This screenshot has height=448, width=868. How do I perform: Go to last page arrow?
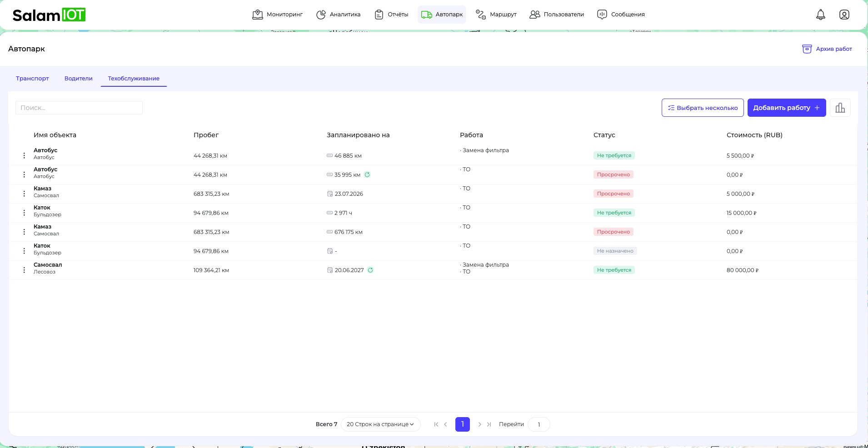pyautogui.click(x=489, y=424)
